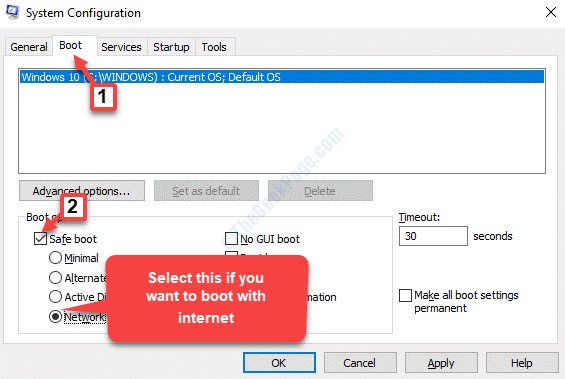Image resolution: width=565 pixels, height=379 pixels.
Task: Click the Timeout seconds input field
Action: pos(433,236)
